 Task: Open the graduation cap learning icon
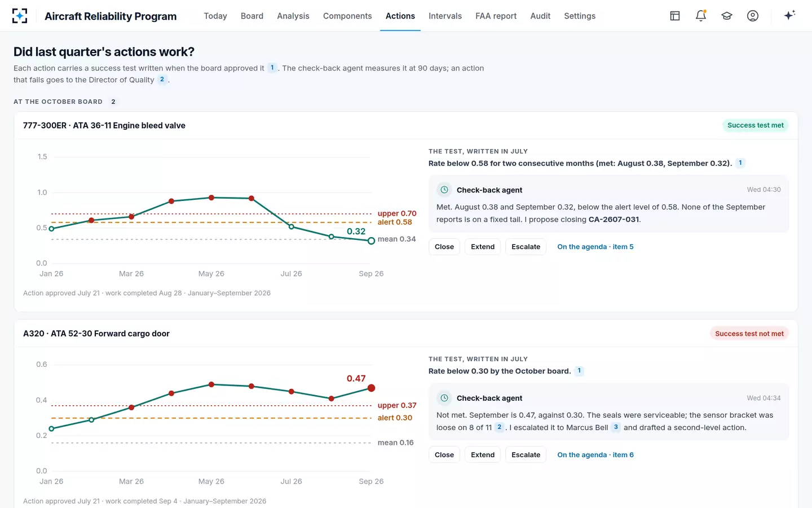[727, 16]
